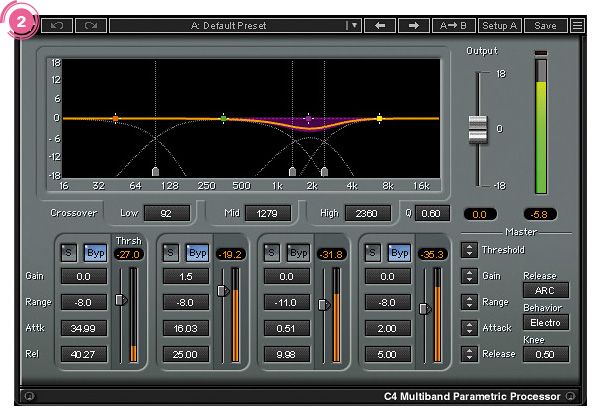The height and width of the screenshot is (420, 600).
Task: Click the redo arrow button
Action: point(91,26)
